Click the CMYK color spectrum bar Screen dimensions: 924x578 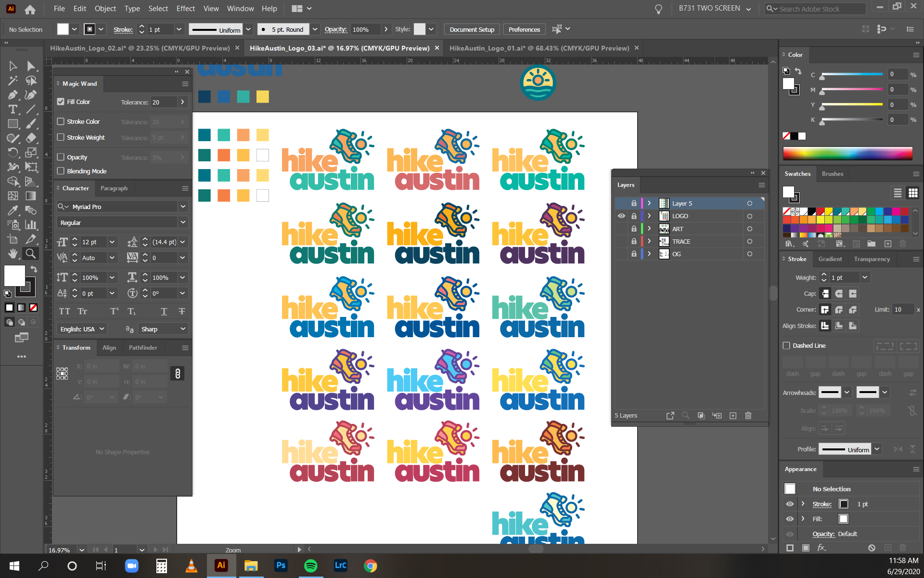847,153
